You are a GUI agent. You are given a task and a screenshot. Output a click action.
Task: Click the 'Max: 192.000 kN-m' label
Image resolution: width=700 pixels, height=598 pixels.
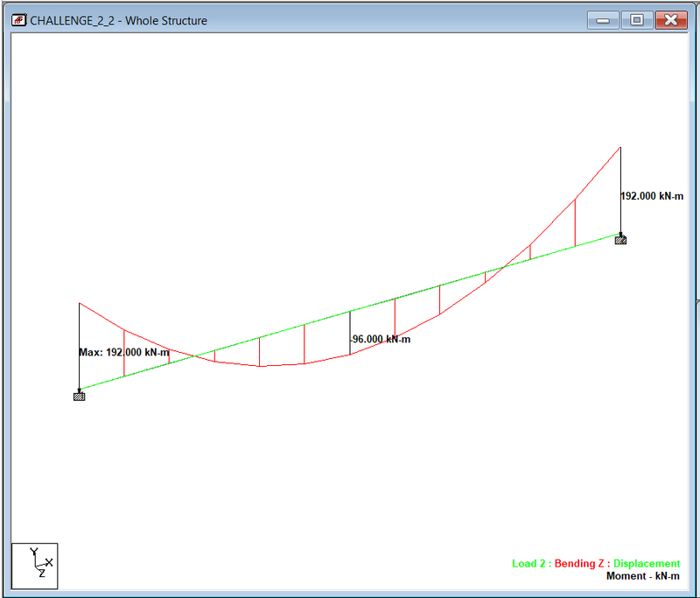point(124,352)
